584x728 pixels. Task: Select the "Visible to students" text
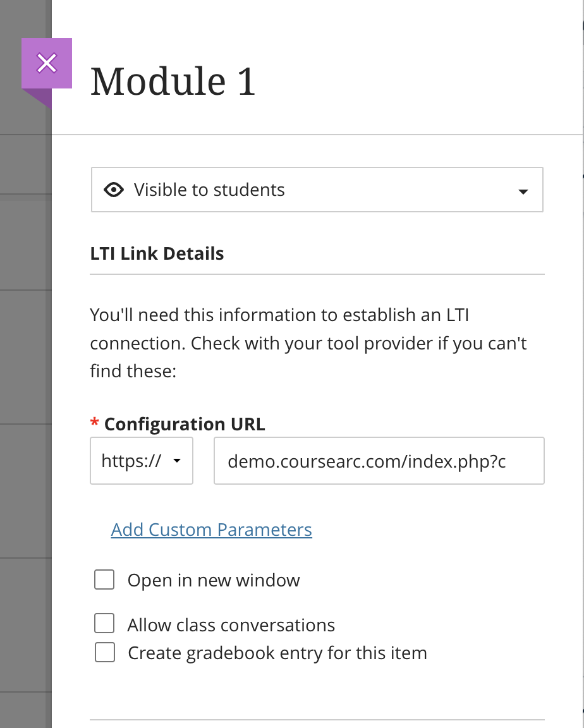point(209,190)
